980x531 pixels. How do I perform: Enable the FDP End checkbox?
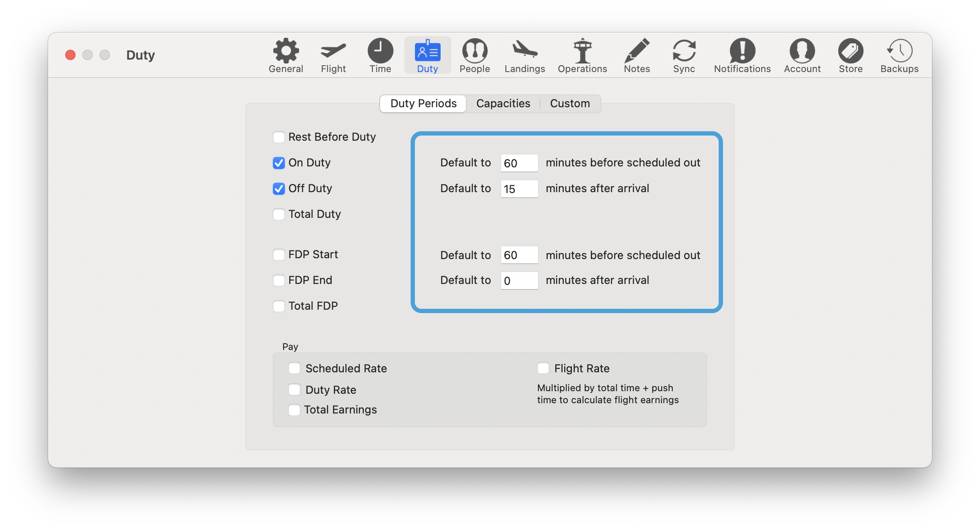[x=279, y=281]
